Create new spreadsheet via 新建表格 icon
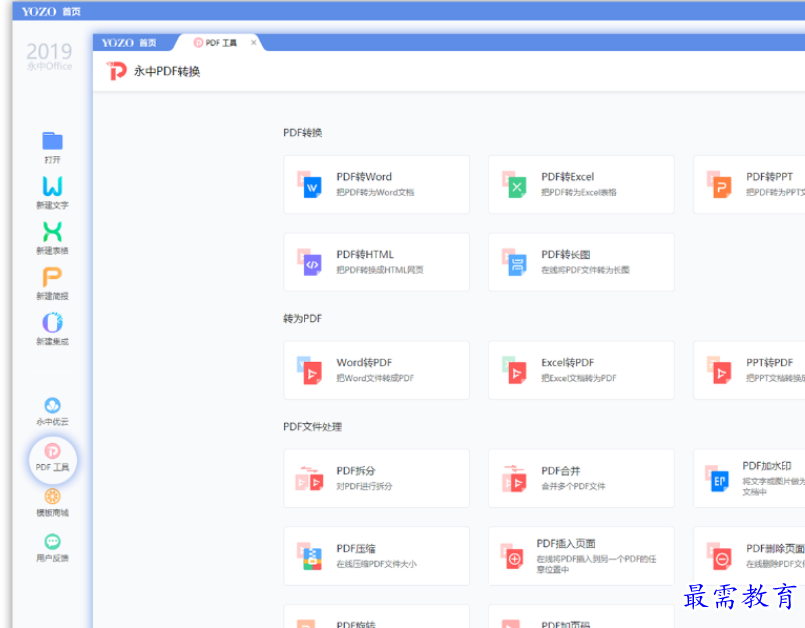805x628 pixels. (52, 232)
